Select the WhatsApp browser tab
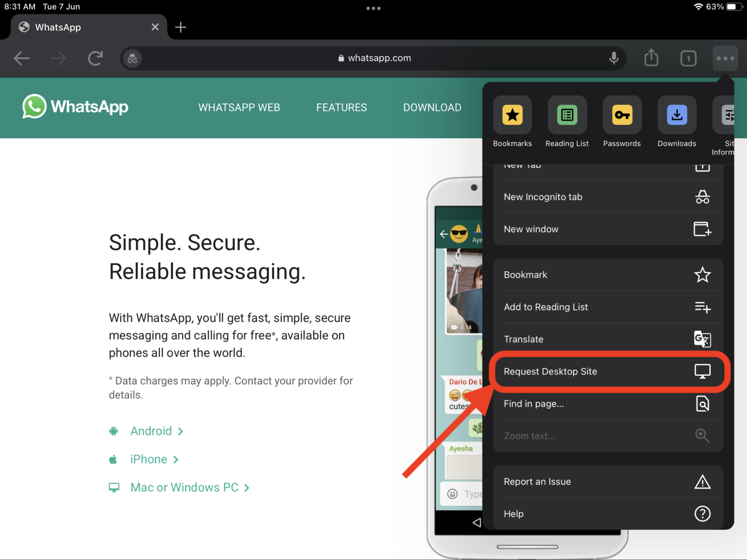Image resolution: width=747 pixels, height=560 pixels. (89, 27)
